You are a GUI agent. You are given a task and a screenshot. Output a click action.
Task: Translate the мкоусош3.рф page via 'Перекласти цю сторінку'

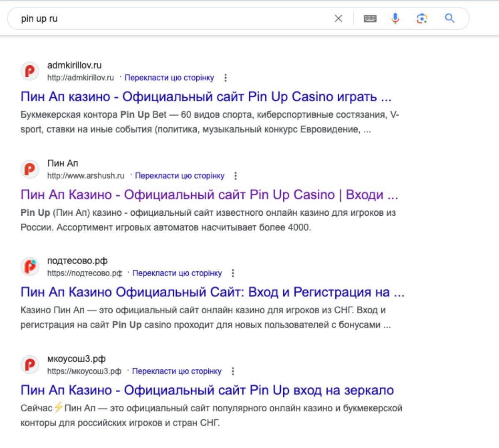click(x=177, y=371)
